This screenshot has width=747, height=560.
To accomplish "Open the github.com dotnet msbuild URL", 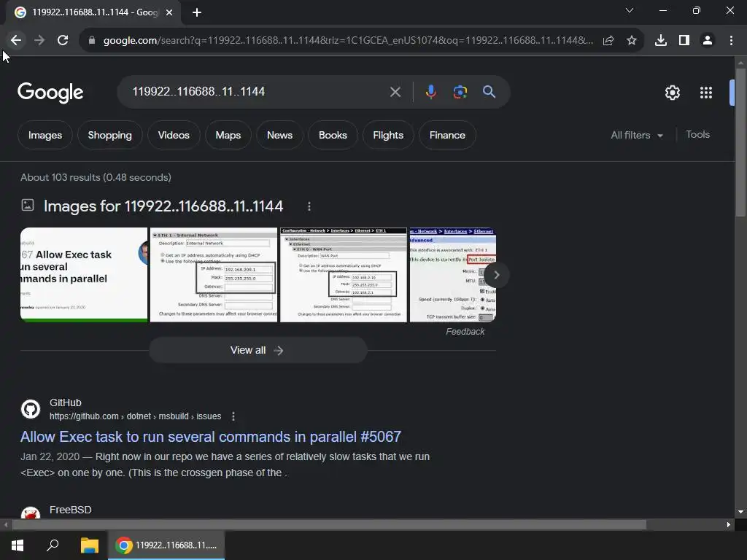I will pyautogui.click(x=135, y=416).
